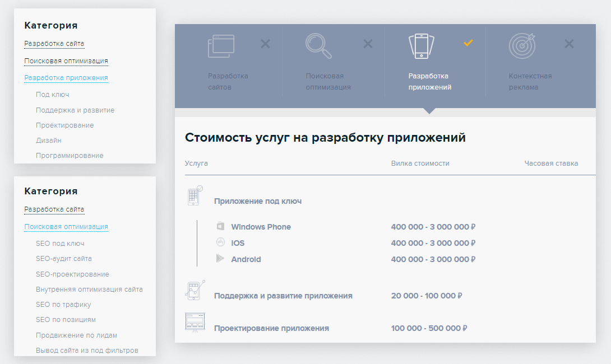
Task: Select Дизайн subcategory
Action: (48, 140)
